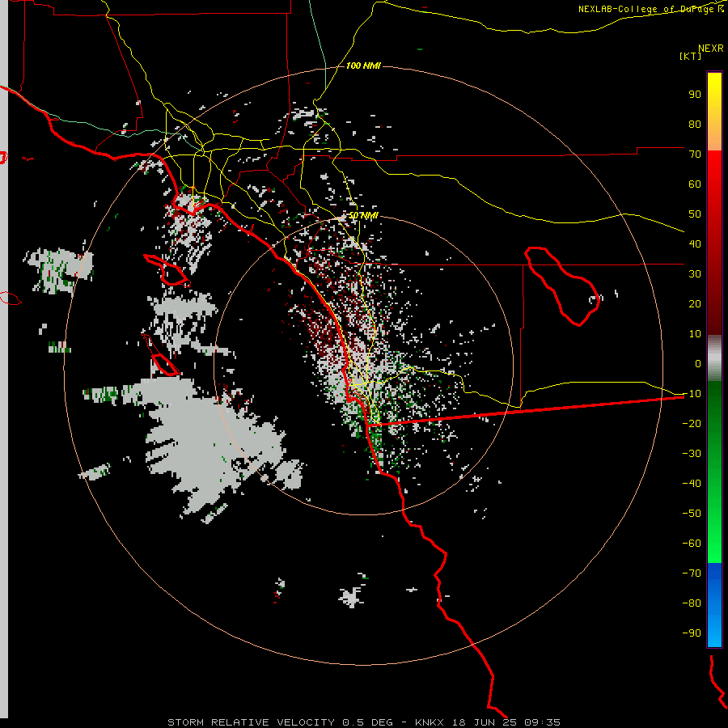728x728 pixels.
Task: Pick the -40 value on the velocity scale
Action: click(x=692, y=484)
